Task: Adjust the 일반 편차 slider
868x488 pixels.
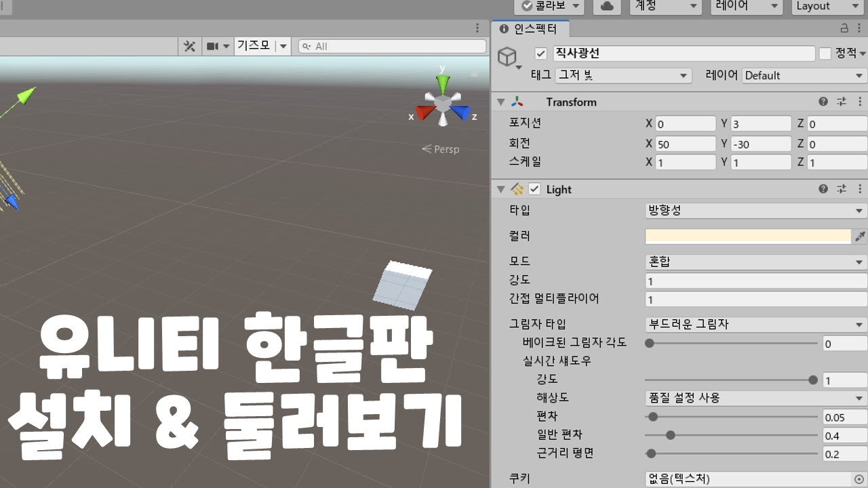Action: [x=732, y=435]
